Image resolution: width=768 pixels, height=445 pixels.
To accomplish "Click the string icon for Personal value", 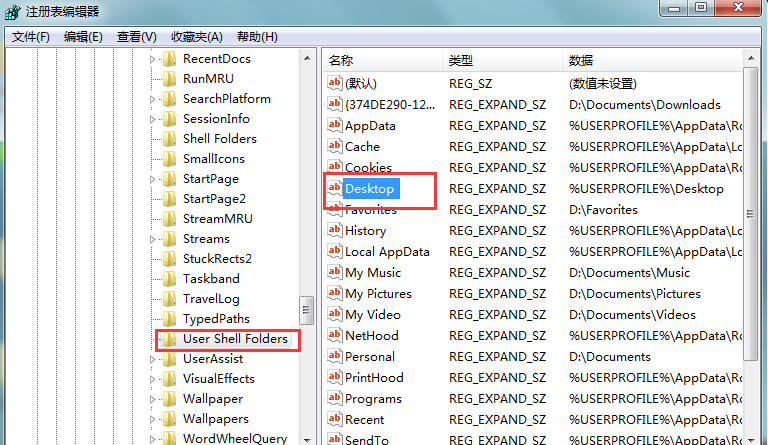I will click(x=335, y=356).
